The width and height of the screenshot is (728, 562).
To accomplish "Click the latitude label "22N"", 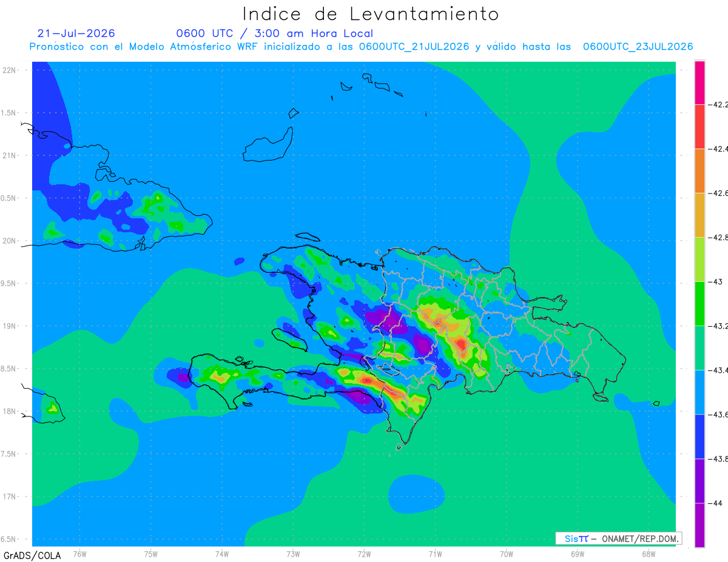I will (9, 70).
